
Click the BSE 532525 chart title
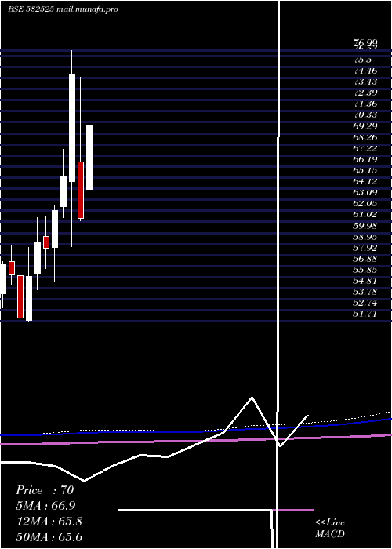63,9
